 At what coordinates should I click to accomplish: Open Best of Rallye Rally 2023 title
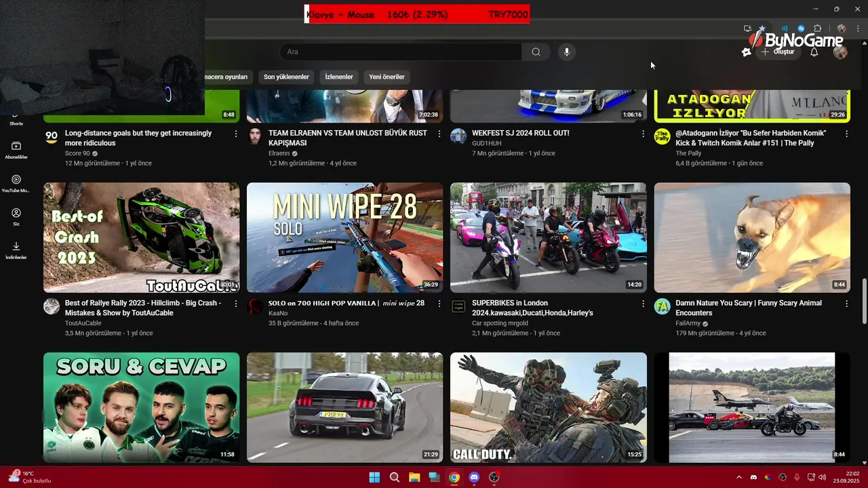point(143,308)
